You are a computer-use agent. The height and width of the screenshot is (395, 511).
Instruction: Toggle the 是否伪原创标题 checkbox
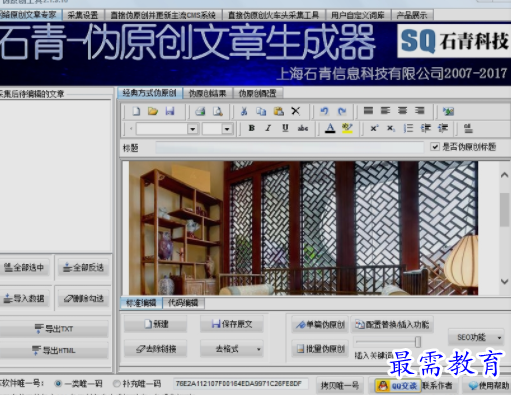[x=435, y=147]
